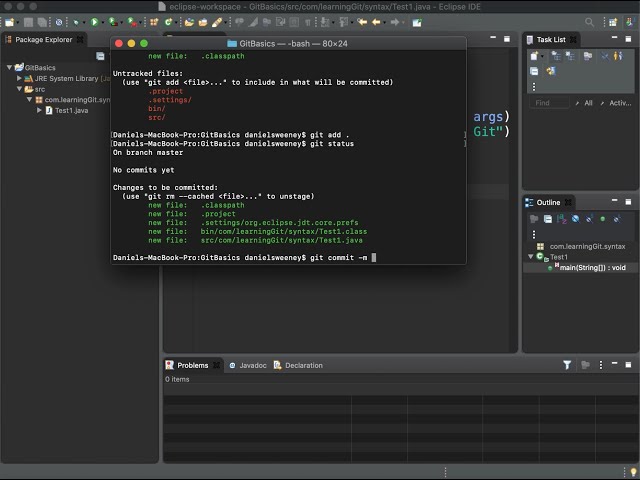Image resolution: width=640 pixels, height=480 pixels.
Task: Click the Pin Editor icon in toolbar
Action: (x=417, y=22)
